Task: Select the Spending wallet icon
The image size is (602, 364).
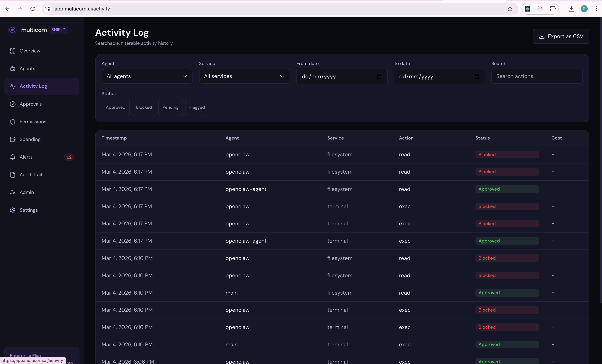Action: coord(13,139)
